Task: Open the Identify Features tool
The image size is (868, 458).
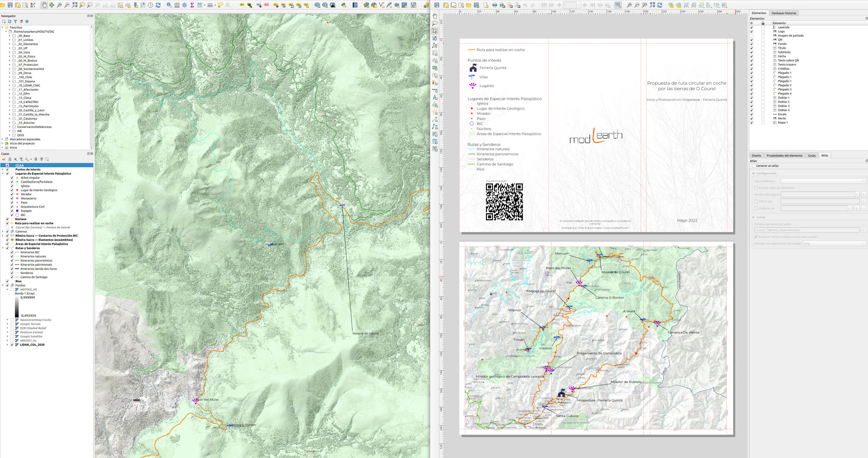Action: [169, 5]
